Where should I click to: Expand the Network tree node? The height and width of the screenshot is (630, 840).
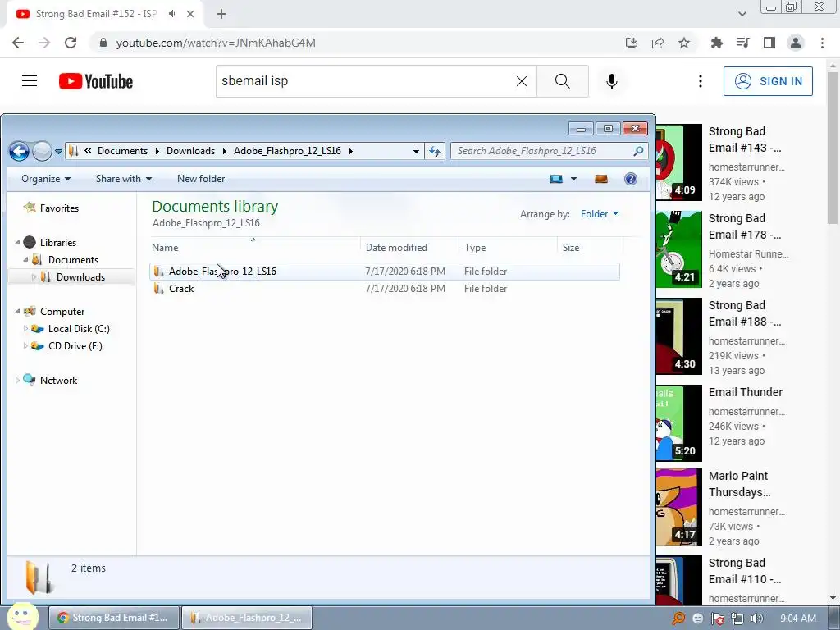pos(17,381)
